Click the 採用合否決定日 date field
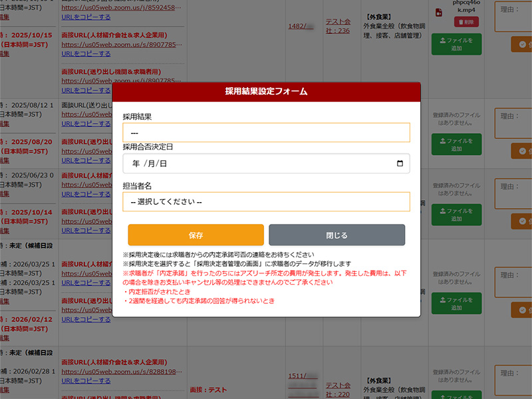Image resolution: width=532 pixels, height=399 pixels. 266,164
